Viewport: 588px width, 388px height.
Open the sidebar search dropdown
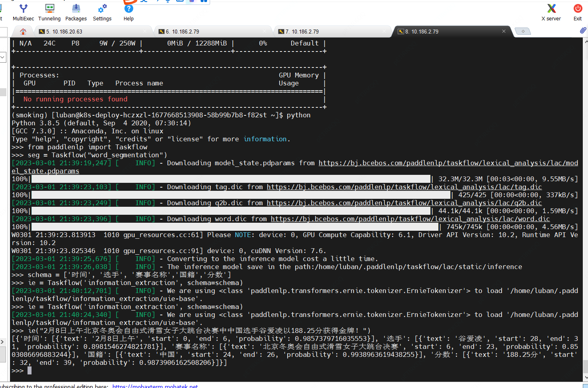click(3, 57)
